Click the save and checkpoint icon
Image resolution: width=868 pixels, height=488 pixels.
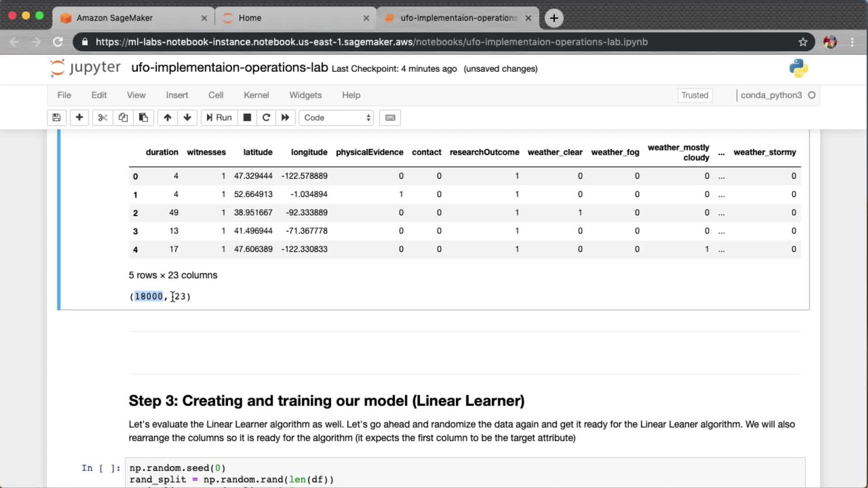tap(57, 117)
